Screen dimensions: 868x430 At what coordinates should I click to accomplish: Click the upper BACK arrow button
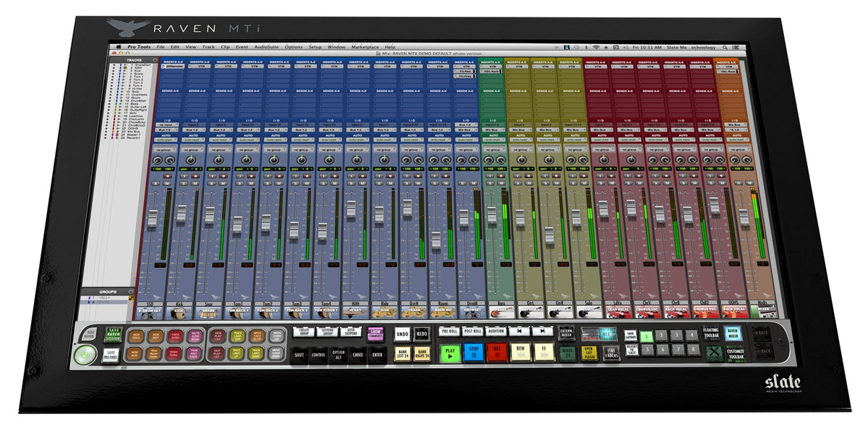pos(762,333)
